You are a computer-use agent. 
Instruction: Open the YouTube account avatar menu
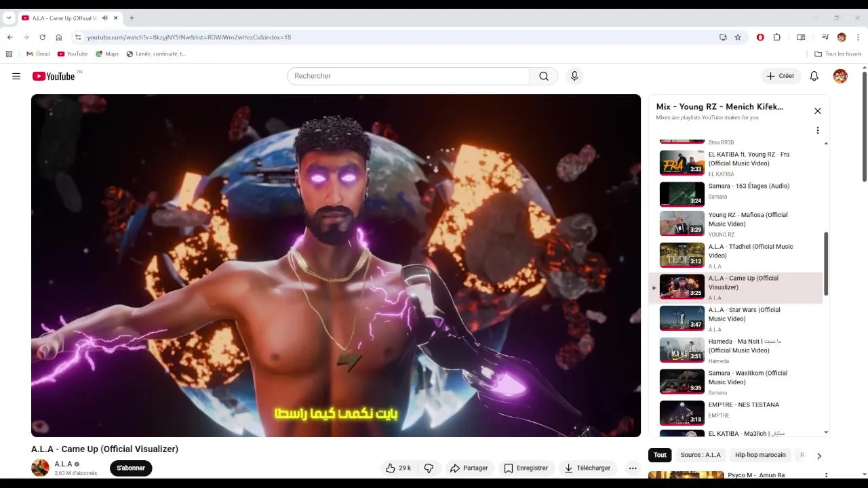point(840,76)
